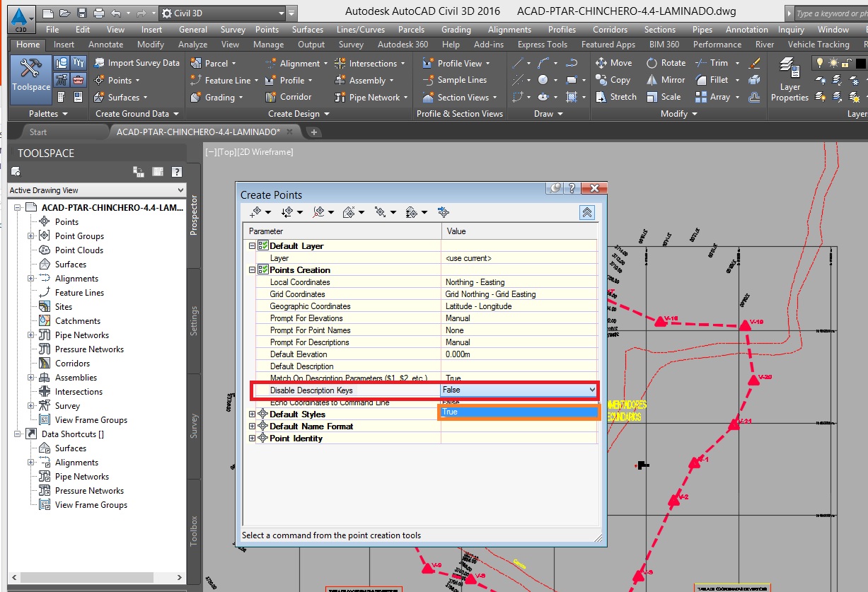The height and width of the screenshot is (592, 868).
Task: Click the Save icon in quick access toolbar
Action: pyautogui.click(x=82, y=13)
